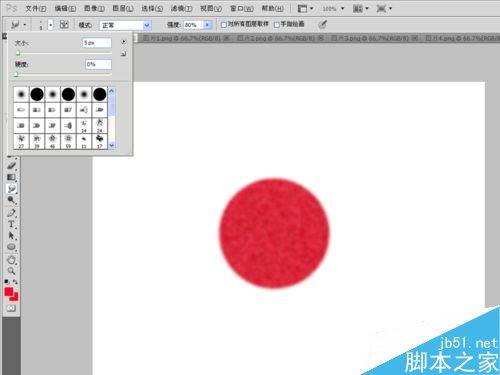Open the 滤镜 menu
The height and width of the screenshot is (375, 500).
point(181,8)
